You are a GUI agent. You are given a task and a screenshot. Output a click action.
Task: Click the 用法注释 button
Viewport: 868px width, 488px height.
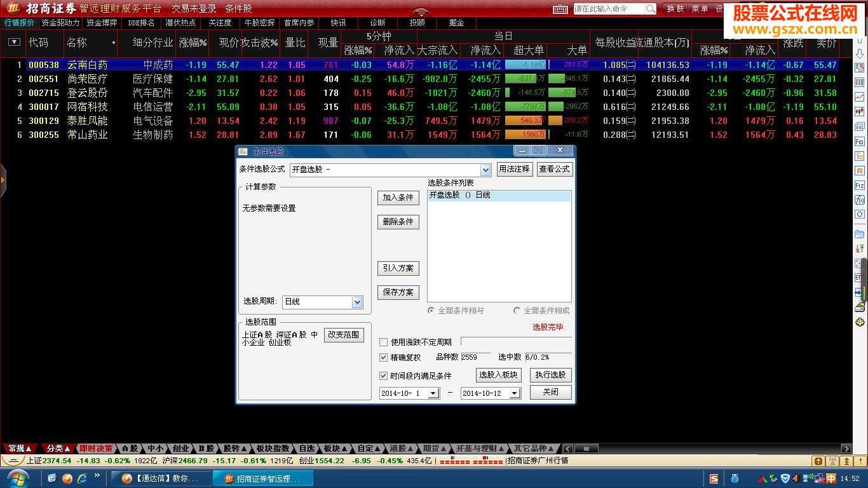pos(514,170)
